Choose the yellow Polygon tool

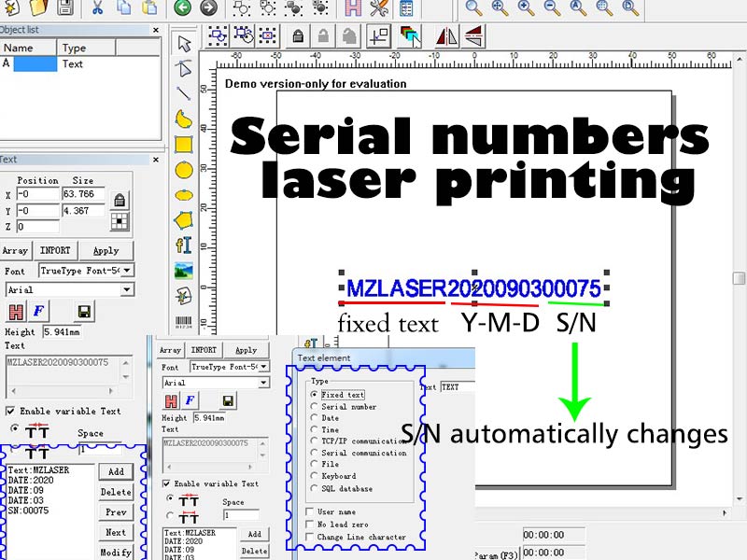(x=184, y=220)
